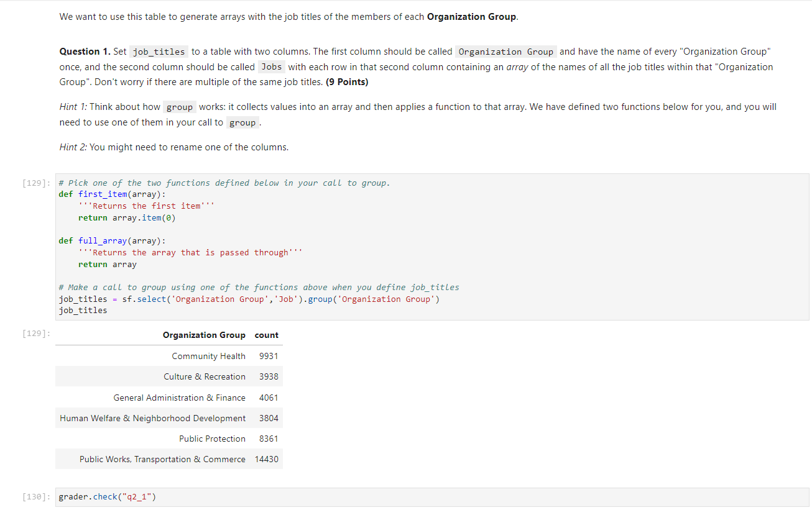Select Public Works, Transportation & Commerce cell
The width and height of the screenshot is (812, 510).
pos(162,459)
